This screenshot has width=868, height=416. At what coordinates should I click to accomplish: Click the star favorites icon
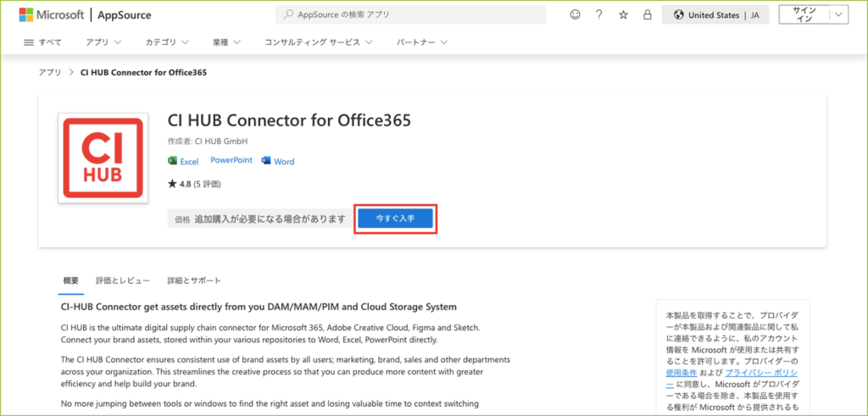coord(623,15)
